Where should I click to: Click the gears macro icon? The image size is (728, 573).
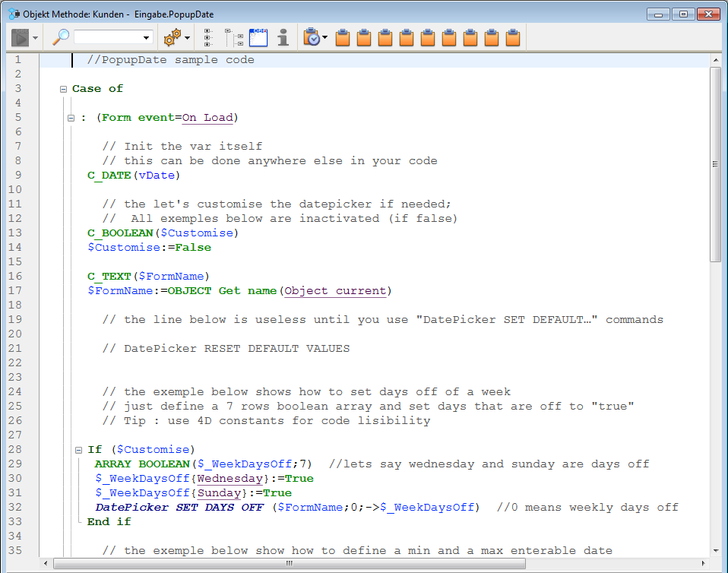point(173,37)
